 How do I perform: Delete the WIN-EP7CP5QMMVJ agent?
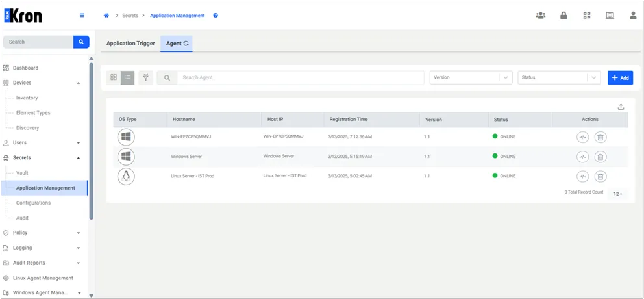[600, 137]
